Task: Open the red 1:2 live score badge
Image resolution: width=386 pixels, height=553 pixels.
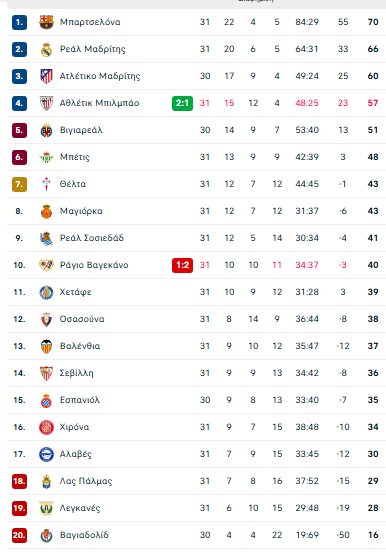Action: coord(182,265)
